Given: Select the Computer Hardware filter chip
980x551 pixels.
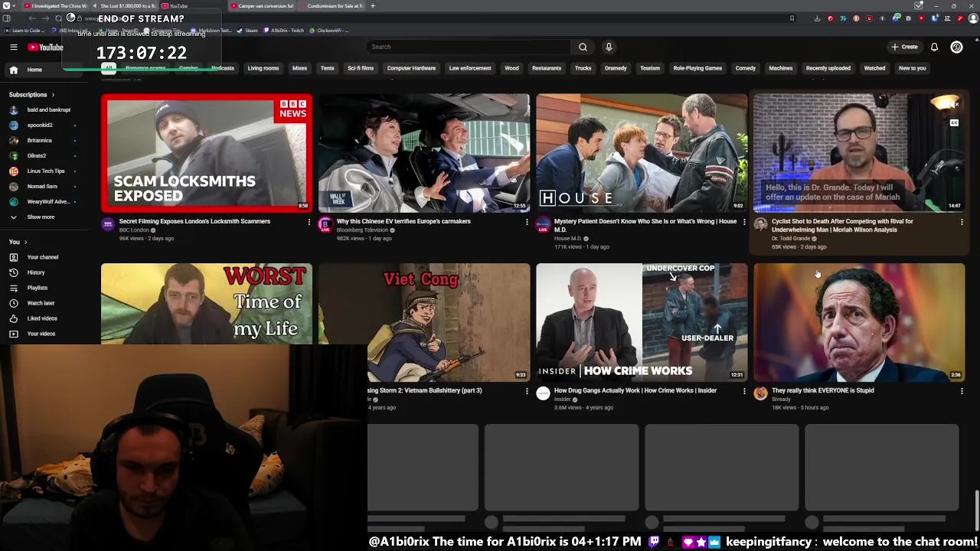Looking at the screenshot, I should pyautogui.click(x=411, y=68).
